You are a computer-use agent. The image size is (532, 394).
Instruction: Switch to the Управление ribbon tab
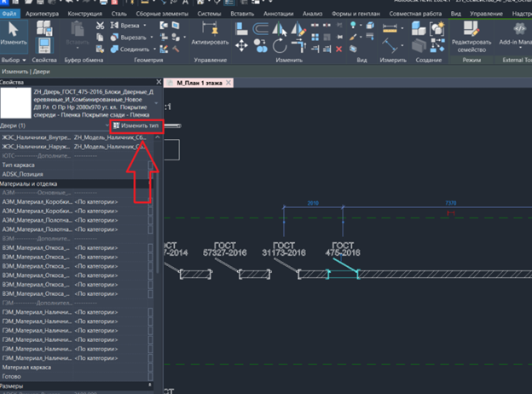point(486,14)
